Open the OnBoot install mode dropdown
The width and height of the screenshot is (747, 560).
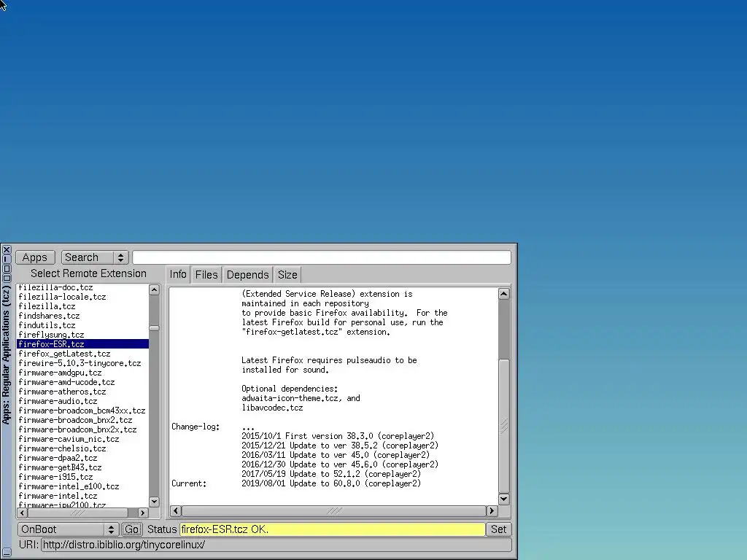(68, 529)
